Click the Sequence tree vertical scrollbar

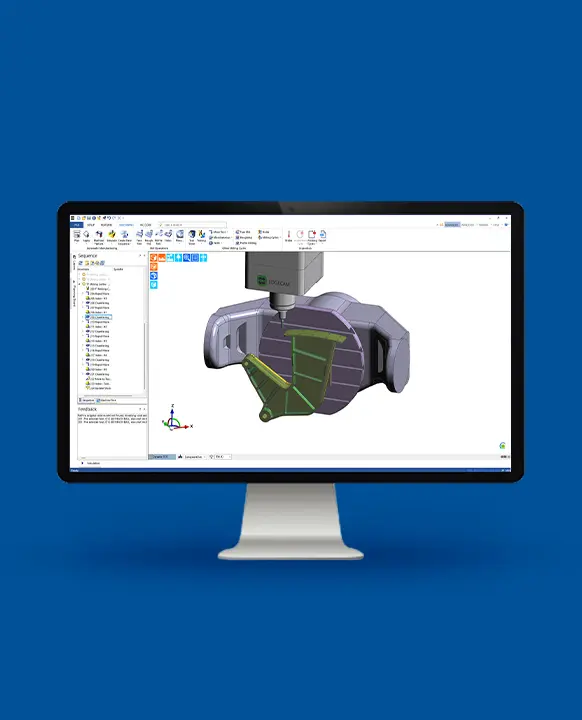[x=145, y=355]
